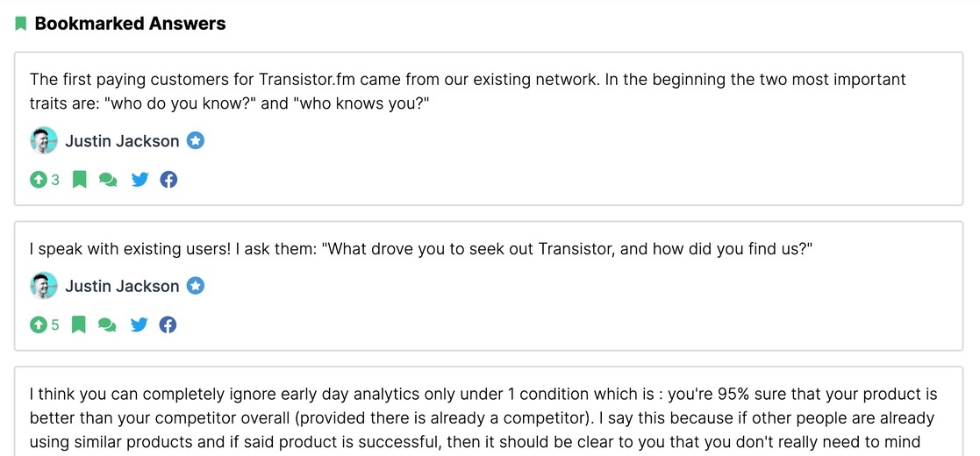Click the verified star badge in the second answer
The height and width of the screenshot is (456, 980).
click(196, 286)
